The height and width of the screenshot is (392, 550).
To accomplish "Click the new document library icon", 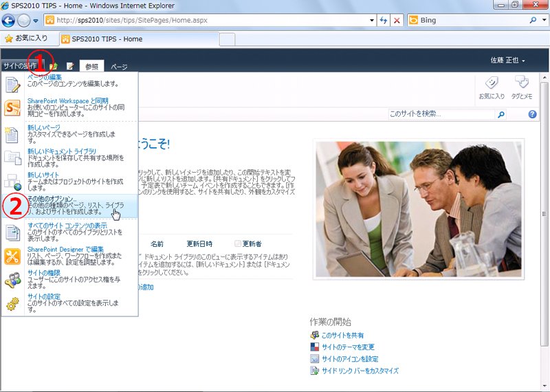I will click(12, 157).
